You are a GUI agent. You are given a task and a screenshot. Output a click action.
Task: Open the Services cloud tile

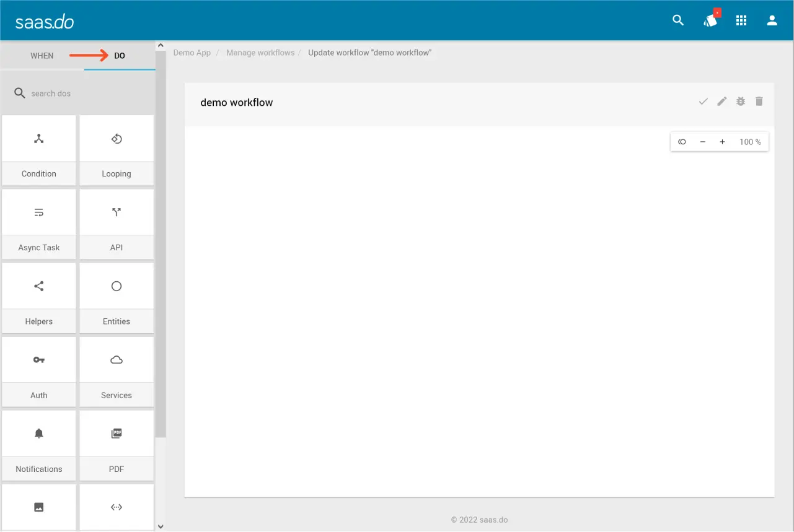click(117, 371)
